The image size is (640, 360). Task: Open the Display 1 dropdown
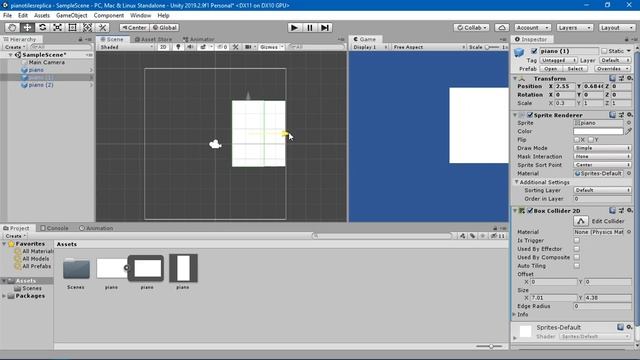coord(369,47)
